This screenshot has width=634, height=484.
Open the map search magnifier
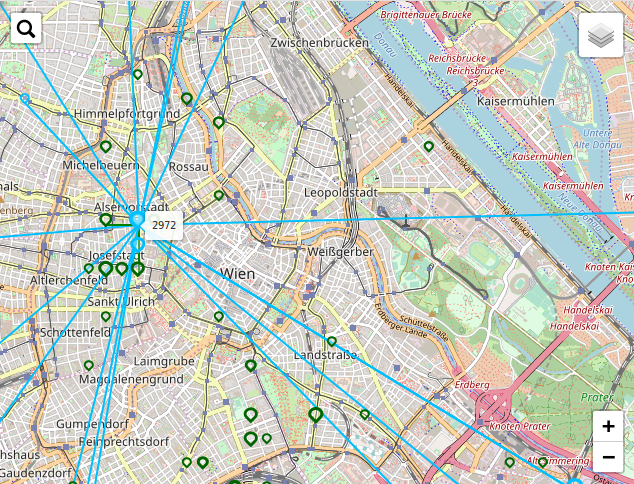pyautogui.click(x=26, y=29)
